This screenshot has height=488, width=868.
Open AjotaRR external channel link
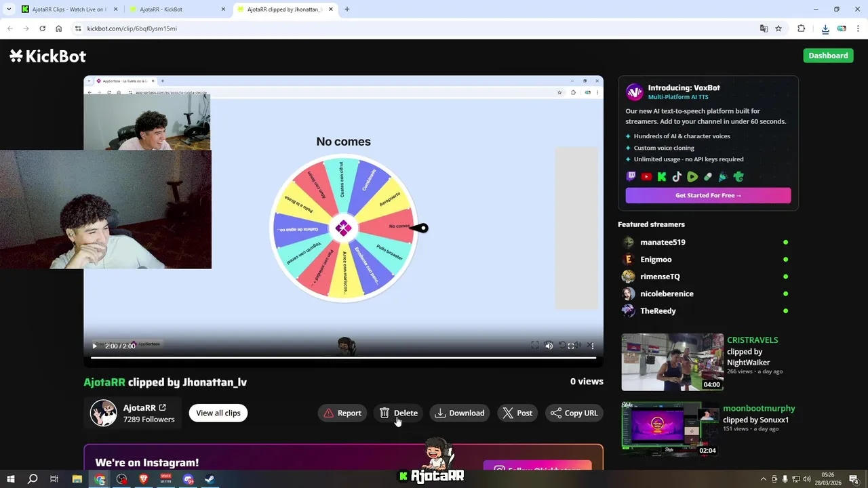pyautogui.click(x=163, y=407)
